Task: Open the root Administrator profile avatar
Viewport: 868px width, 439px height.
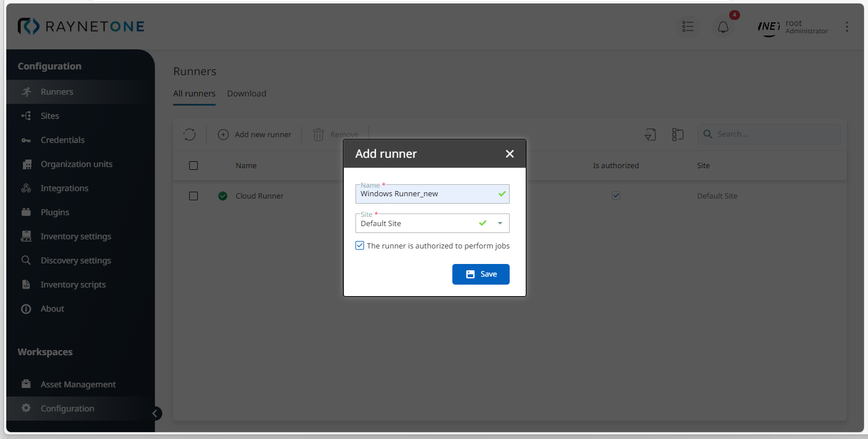Action: [769, 27]
